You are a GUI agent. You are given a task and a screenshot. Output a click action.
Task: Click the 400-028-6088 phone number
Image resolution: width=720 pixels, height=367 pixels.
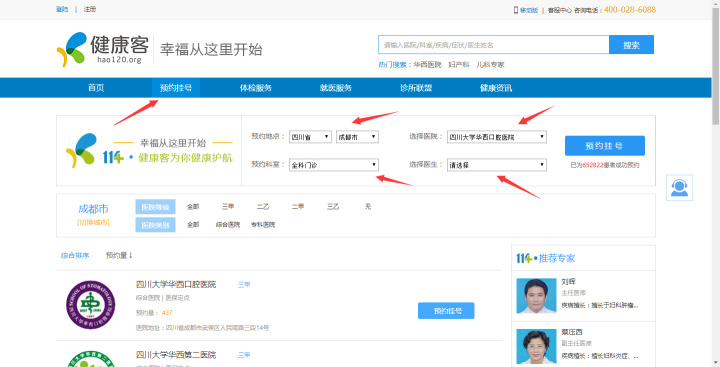[630, 10]
